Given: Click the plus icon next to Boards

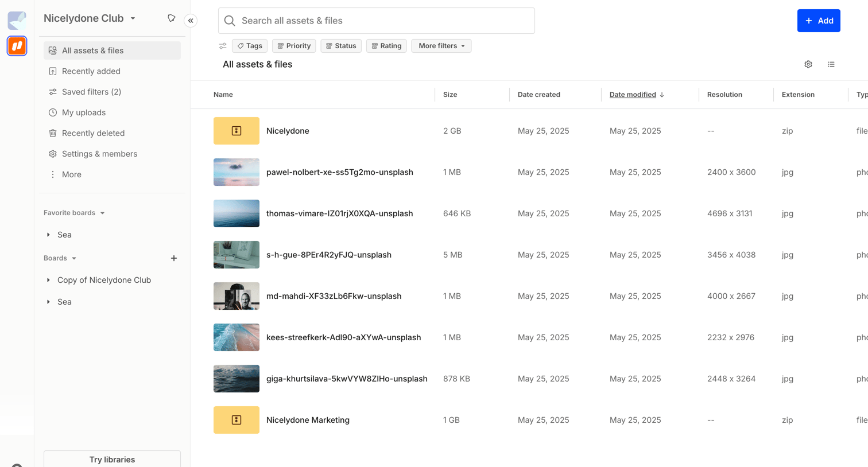Looking at the screenshot, I should coord(174,258).
